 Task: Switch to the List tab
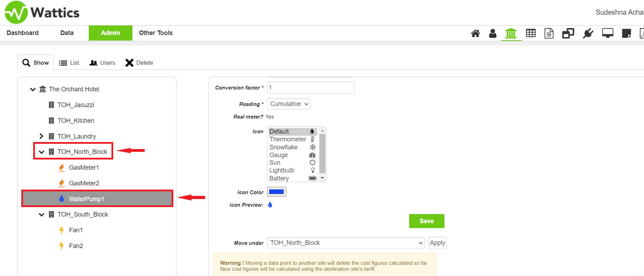point(69,63)
